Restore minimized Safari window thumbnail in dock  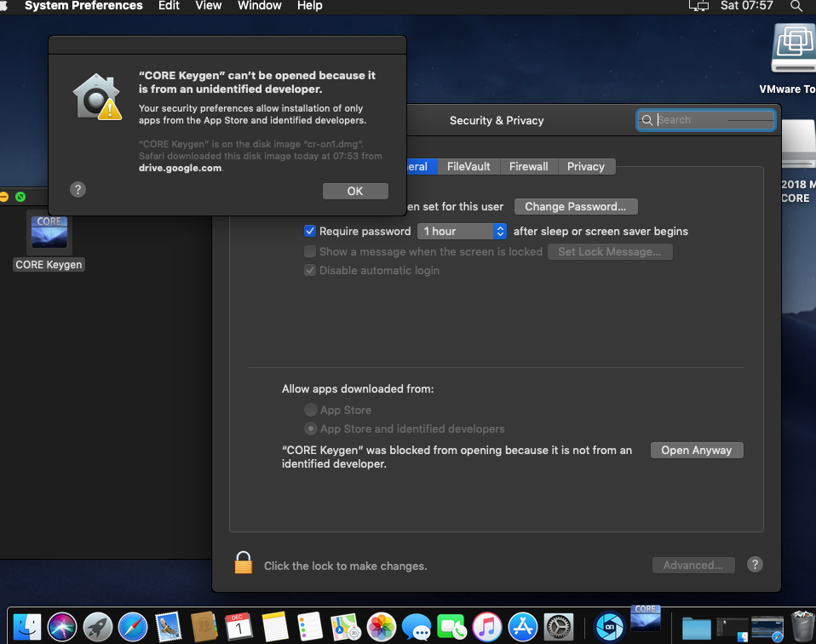tap(767, 629)
